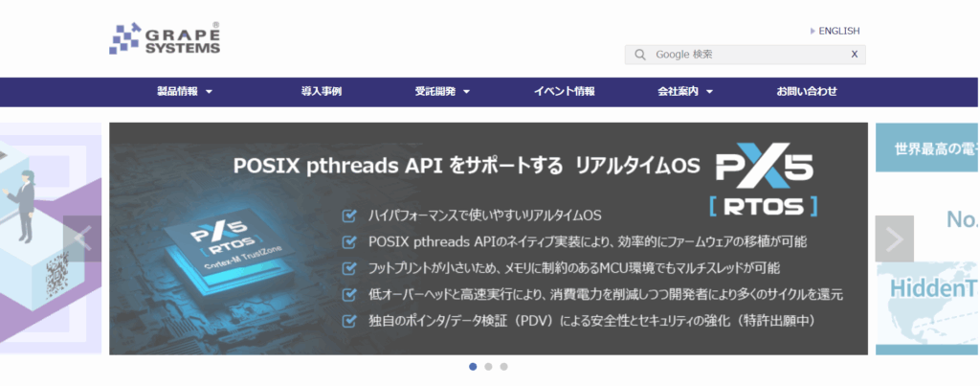
Task: Click the arrow icon beside ENGLISH
Action: (813, 31)
